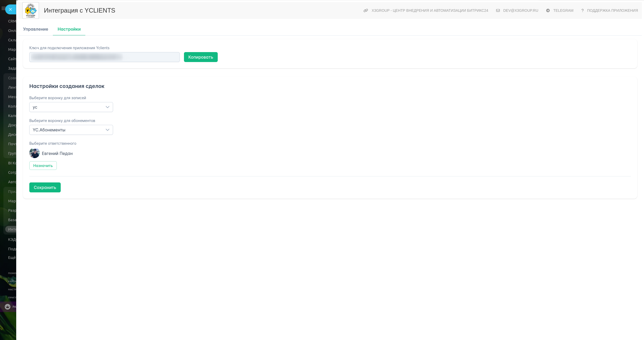Screen dimensions: 644x340
Task: Close the side panel with the X icon
Action: pos(10,9)
